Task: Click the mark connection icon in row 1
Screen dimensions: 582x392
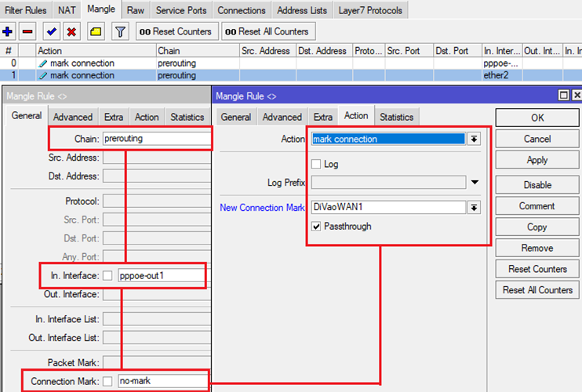Action: tap(43, 76)
